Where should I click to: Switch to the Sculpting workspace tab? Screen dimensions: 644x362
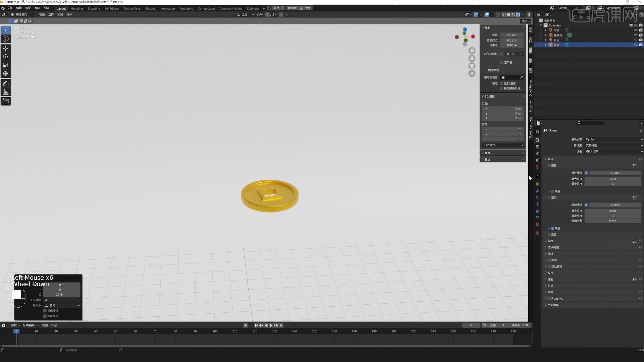point(94,9)
